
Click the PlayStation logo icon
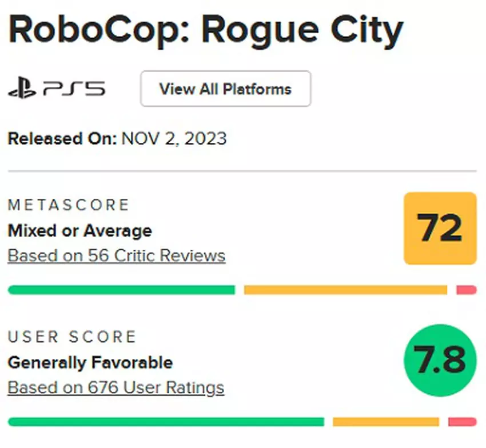(x=22, y=90)
